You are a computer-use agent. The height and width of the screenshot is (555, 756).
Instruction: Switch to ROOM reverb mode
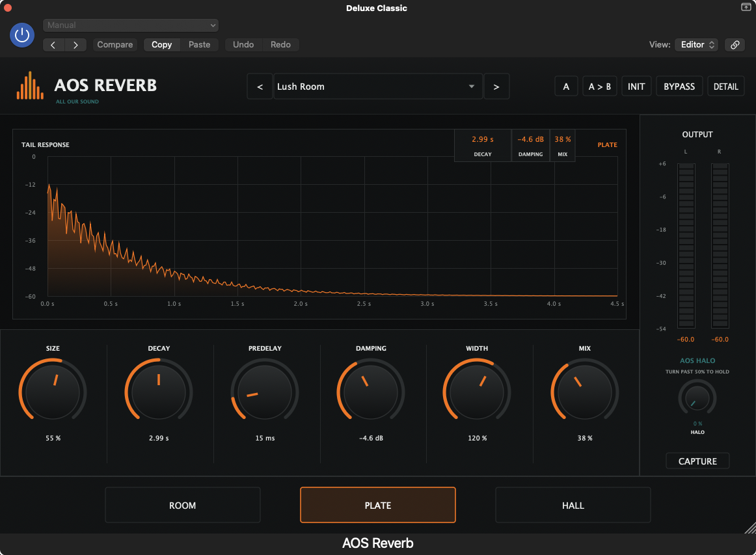pyautogui.click(x=183, y=505)
